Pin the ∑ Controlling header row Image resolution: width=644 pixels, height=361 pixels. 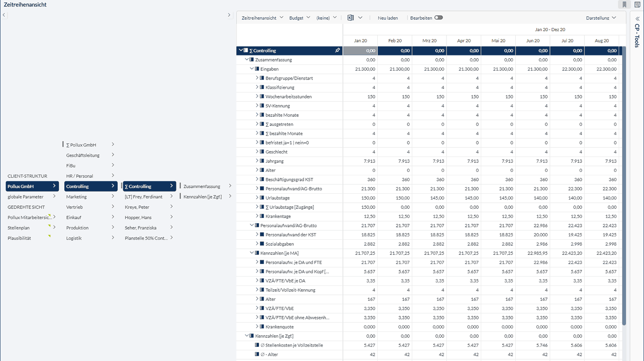(337, 50)
